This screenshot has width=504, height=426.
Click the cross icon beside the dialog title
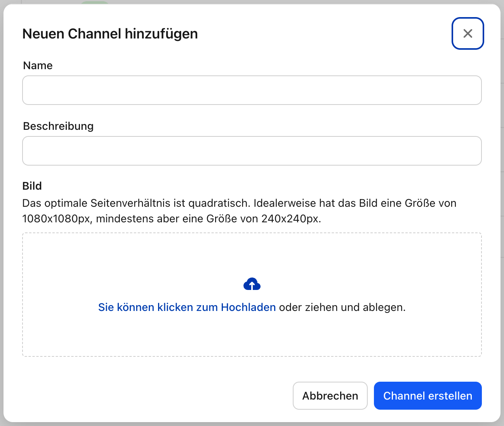tap(468, 33)
